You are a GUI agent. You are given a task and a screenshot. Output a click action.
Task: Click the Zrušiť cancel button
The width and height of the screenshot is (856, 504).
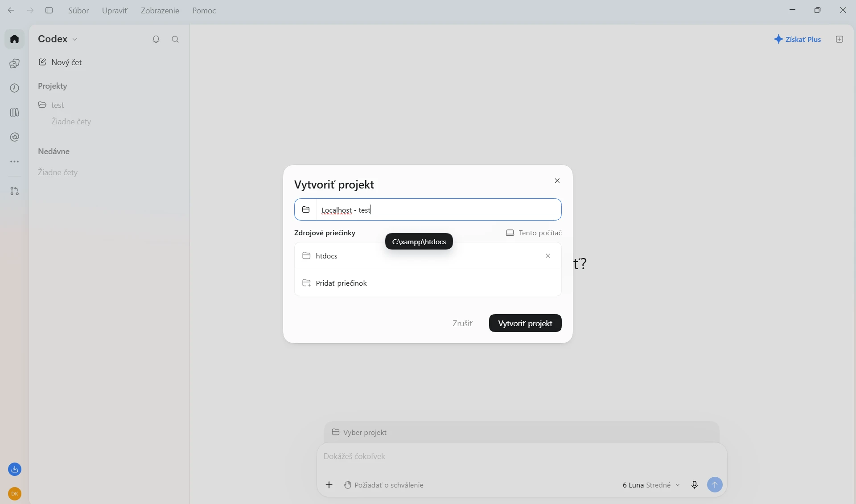click(463, 323)
